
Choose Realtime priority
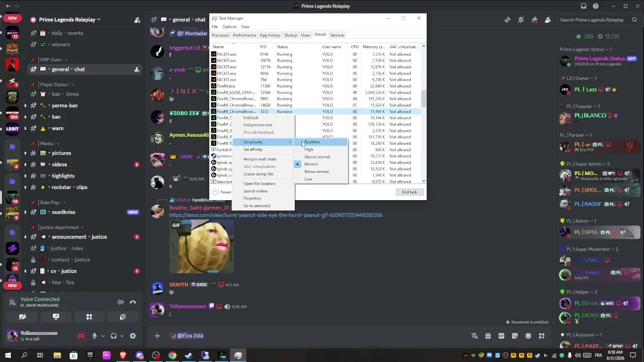click(321, 142)
